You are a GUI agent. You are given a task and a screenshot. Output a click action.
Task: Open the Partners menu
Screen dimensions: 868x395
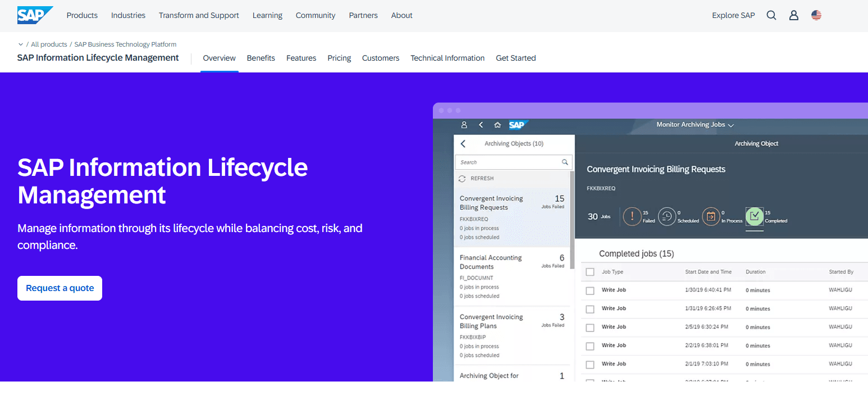pos(363,16)
